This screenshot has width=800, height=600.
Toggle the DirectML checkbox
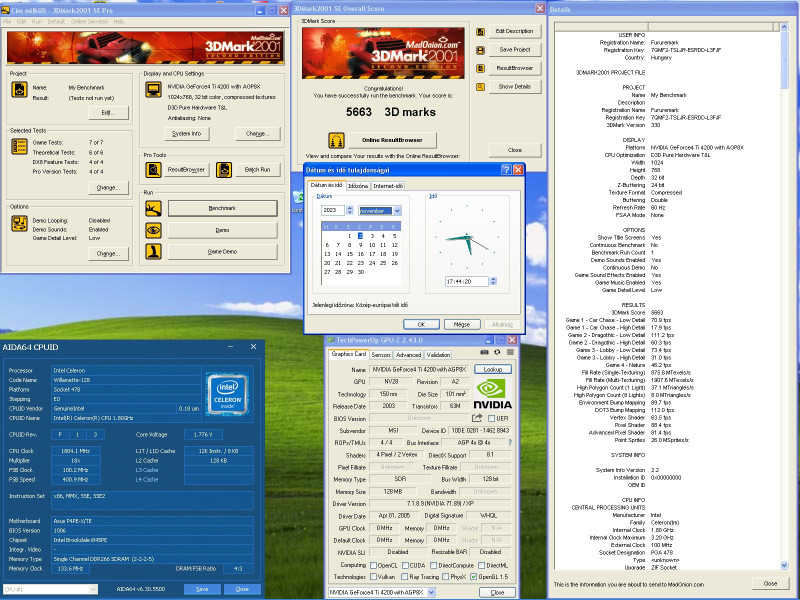(x=481, y=565)
